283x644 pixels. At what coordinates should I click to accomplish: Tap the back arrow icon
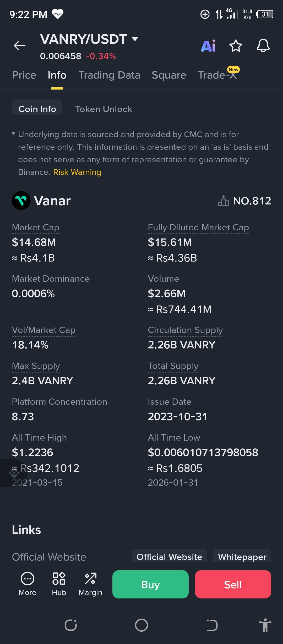tap(20, 46)
